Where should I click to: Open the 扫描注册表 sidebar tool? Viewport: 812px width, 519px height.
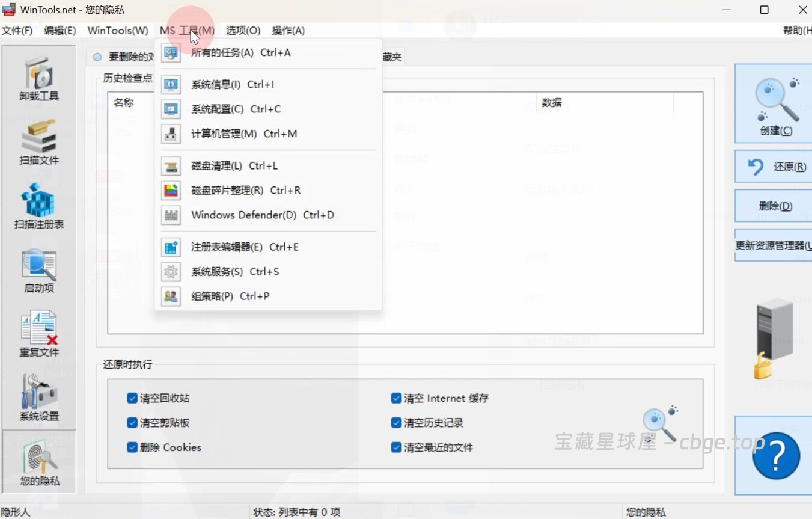coord(39,206)
